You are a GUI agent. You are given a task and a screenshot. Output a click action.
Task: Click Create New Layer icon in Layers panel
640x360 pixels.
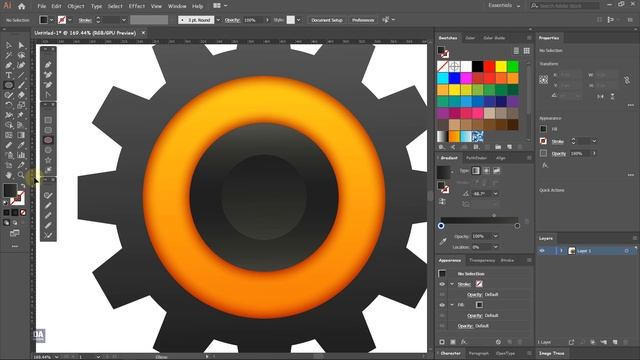coord(615,342)
